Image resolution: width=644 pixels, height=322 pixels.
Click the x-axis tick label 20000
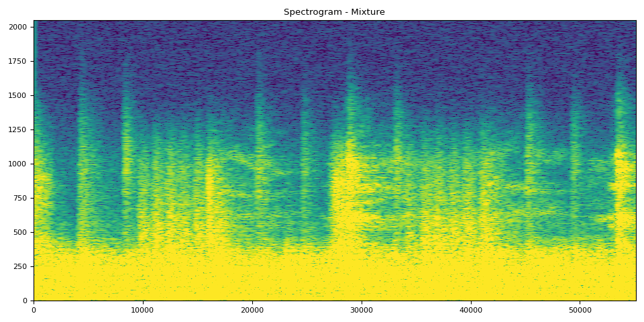(252, 310)
